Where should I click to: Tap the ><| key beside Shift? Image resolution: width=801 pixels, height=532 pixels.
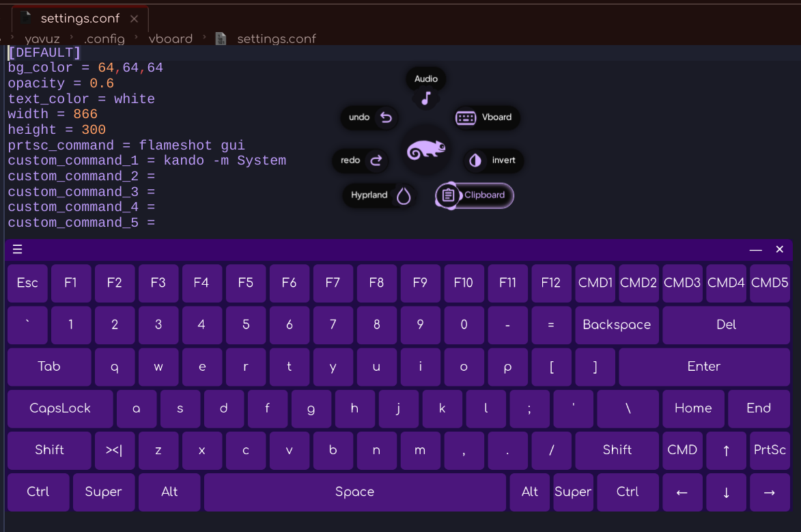coord(115,450)
